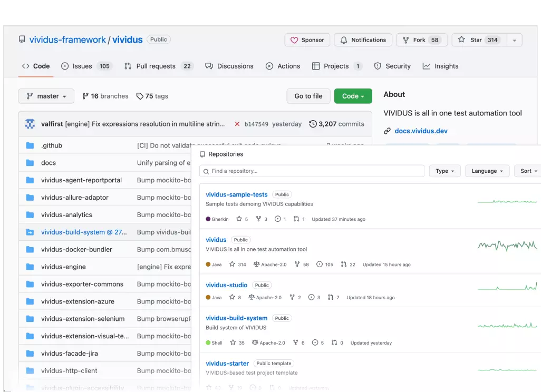This screenshot has height=392, width=541.
Task: Open the Pull requests tab
Action: [158, 66]
